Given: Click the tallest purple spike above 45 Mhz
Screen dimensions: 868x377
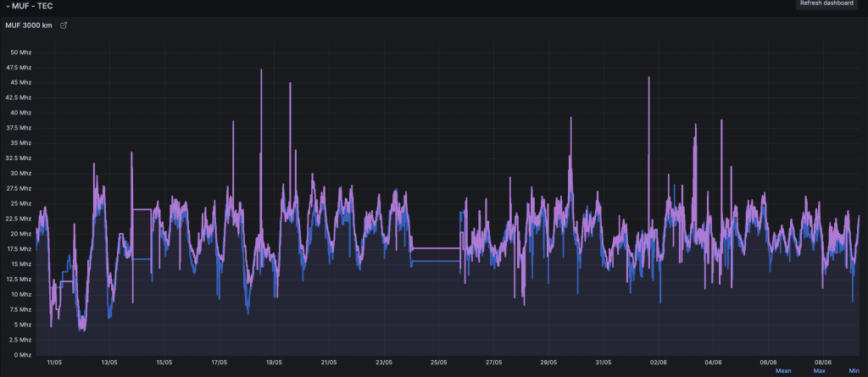Looking at the screenshot, I should [261, 71].
